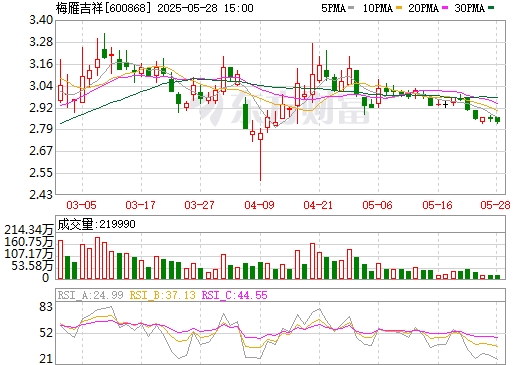Click the 21 RSI axis label
The image size is (520, 365).
coord(46,359)
